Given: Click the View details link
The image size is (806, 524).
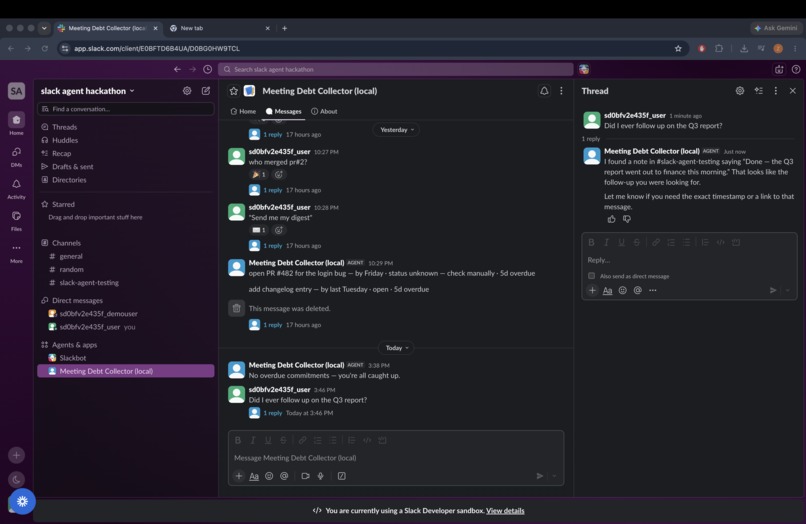Looking at the screenshot, I should tap(505, 511).
